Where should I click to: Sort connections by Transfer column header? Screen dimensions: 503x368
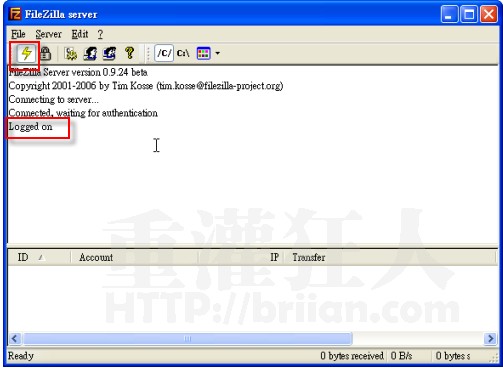pos(390,257)
